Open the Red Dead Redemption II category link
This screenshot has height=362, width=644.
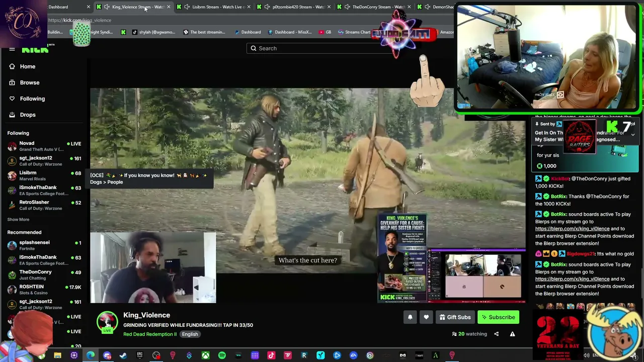point(150,334)
